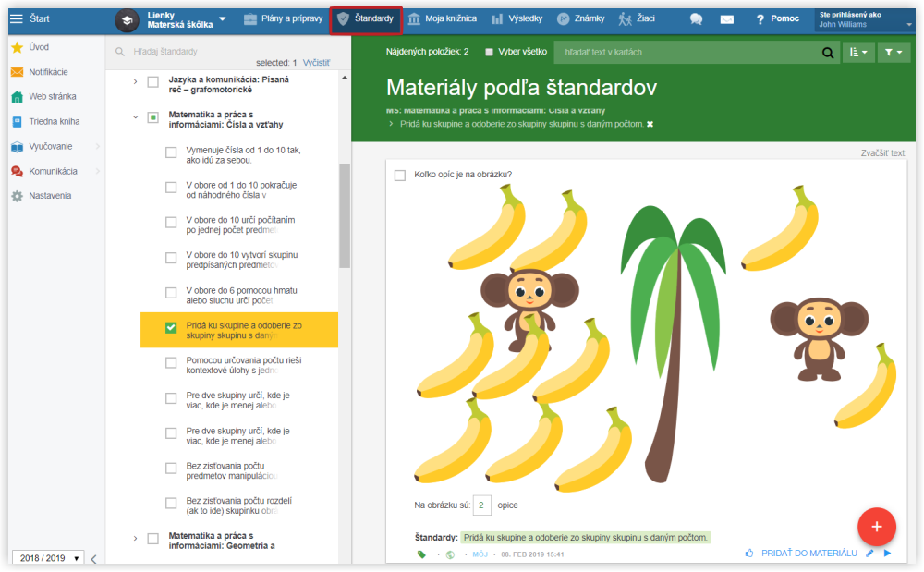Open Žiaci in the top bar

tap(637, 18)
